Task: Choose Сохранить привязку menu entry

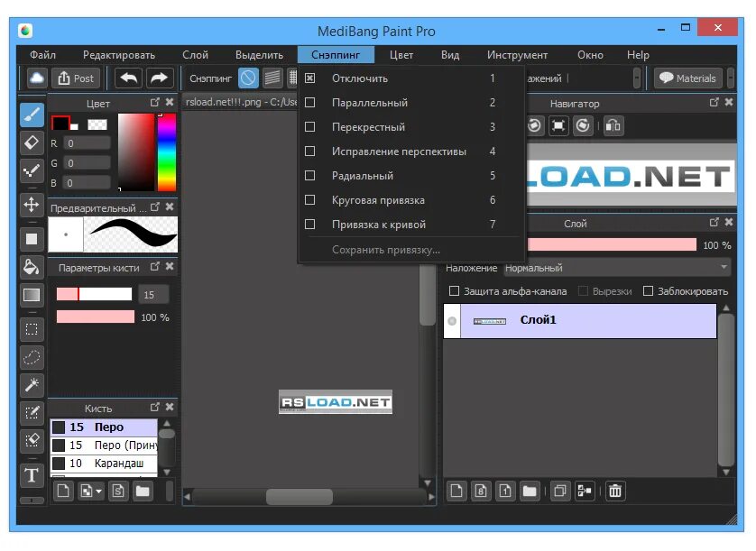Action: (412, 250)
